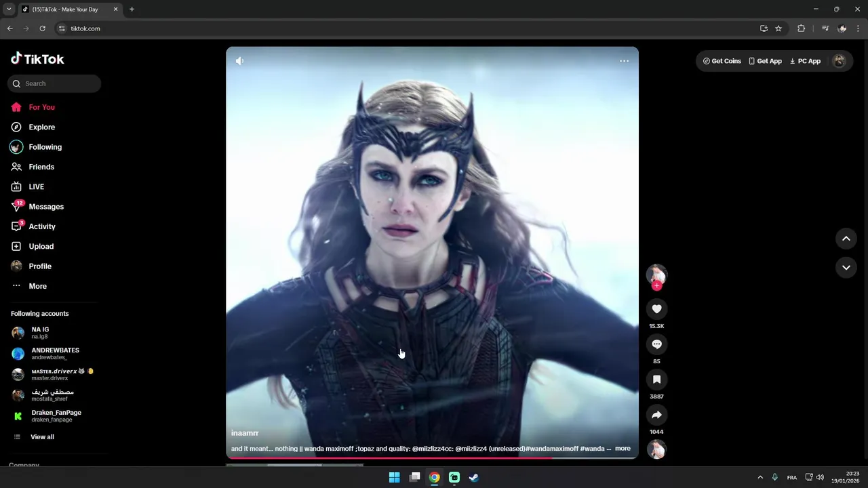Go to next video with down chevron

coord(846,267)
